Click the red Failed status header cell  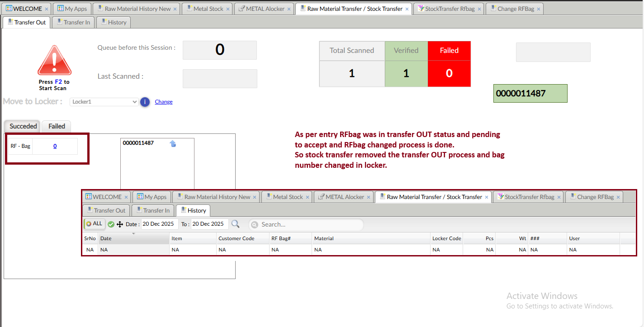(x=449, y=51)
